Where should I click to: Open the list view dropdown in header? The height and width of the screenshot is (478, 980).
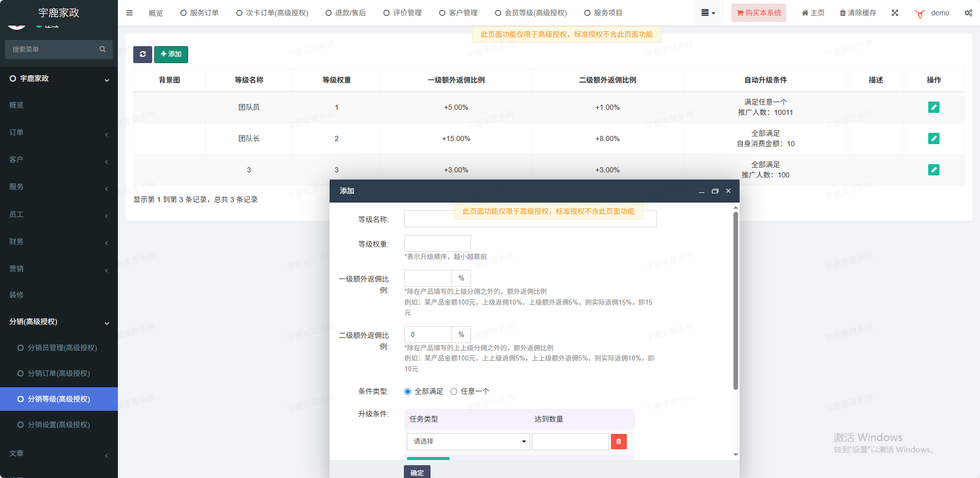point(708,13)
